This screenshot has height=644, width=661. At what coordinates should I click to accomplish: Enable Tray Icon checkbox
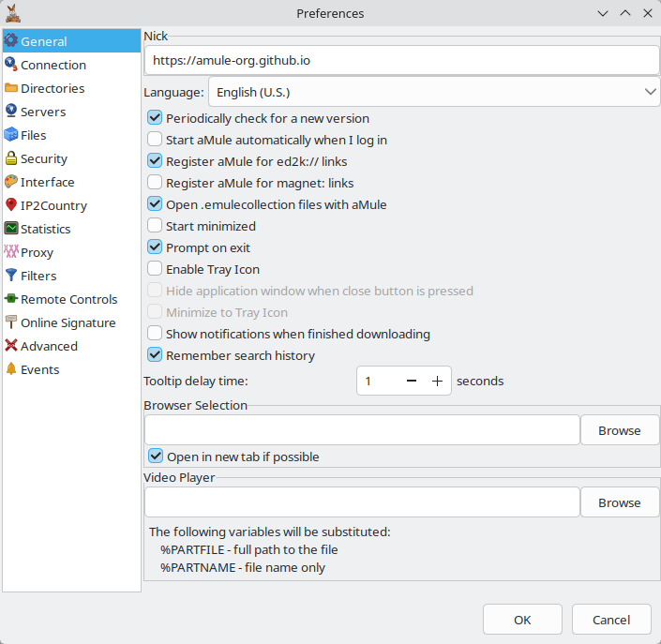tap(155, 268)
